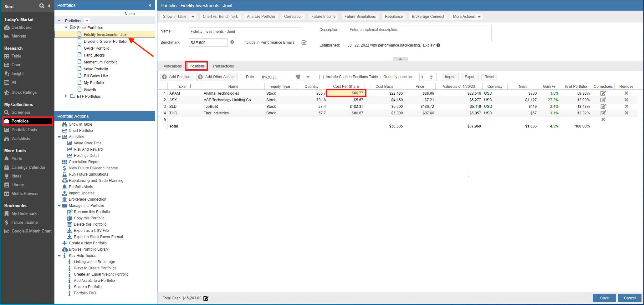Remove empty row 5
This screenshot has height=305, width=644.
coord(603,119)
